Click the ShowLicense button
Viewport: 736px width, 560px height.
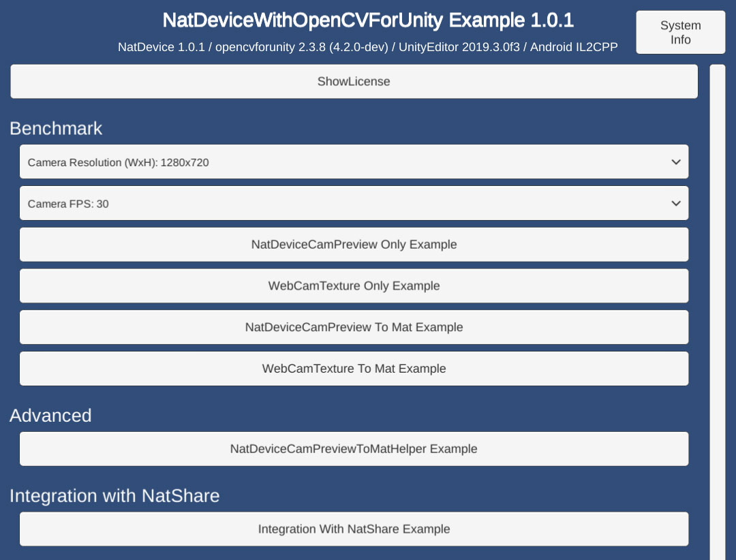(x=354, y=81)
